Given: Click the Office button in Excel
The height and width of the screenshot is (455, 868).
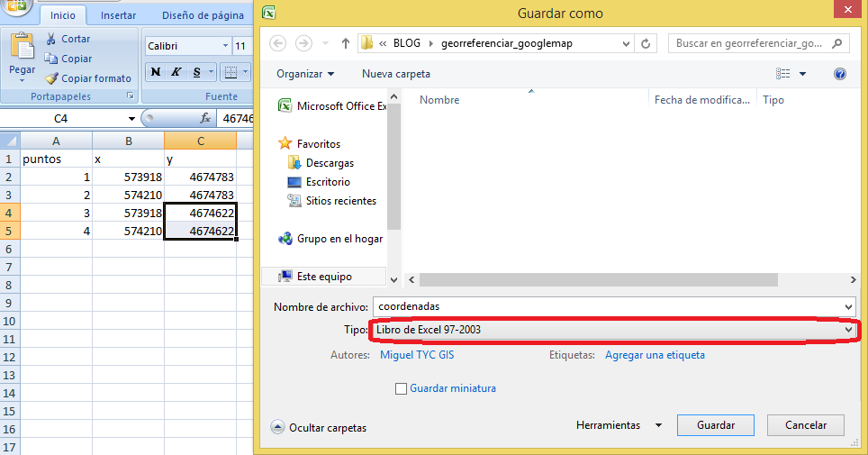Looking at the screenshot, I should point(17,7).
